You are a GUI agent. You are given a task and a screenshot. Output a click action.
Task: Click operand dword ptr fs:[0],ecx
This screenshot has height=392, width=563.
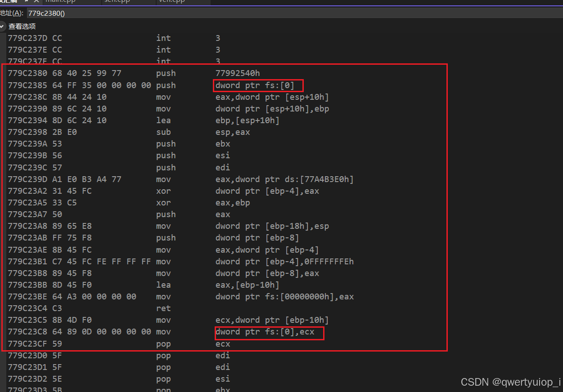(265, 332)
